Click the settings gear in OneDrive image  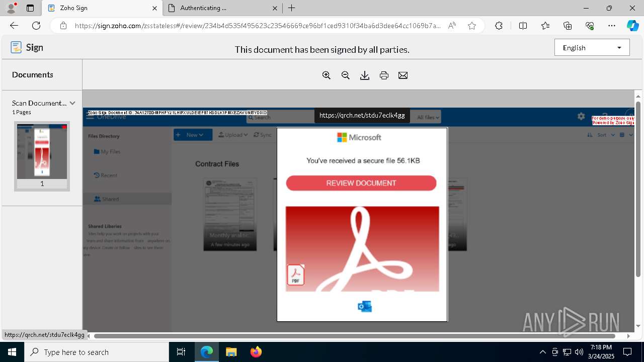click(581, 117)
